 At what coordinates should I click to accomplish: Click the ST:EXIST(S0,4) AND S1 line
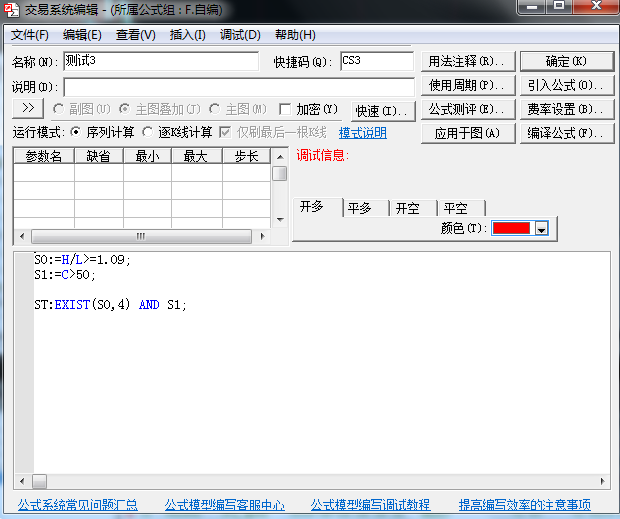110,305
